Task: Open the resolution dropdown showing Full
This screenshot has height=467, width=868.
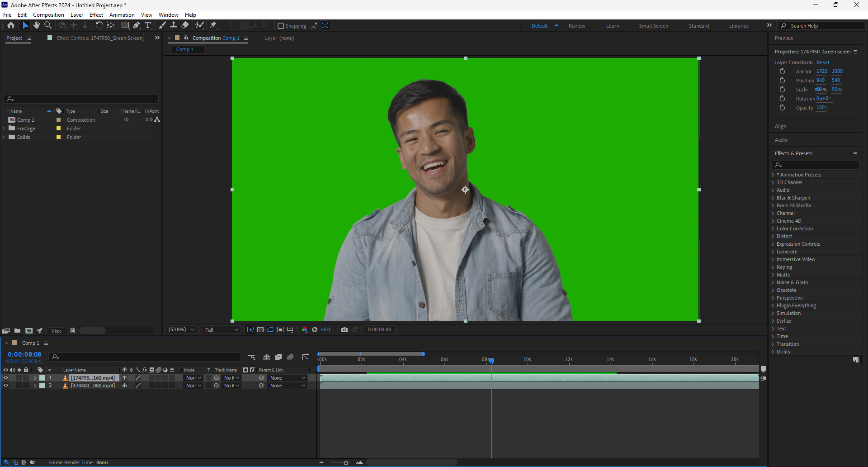Action: click(221, 330)
